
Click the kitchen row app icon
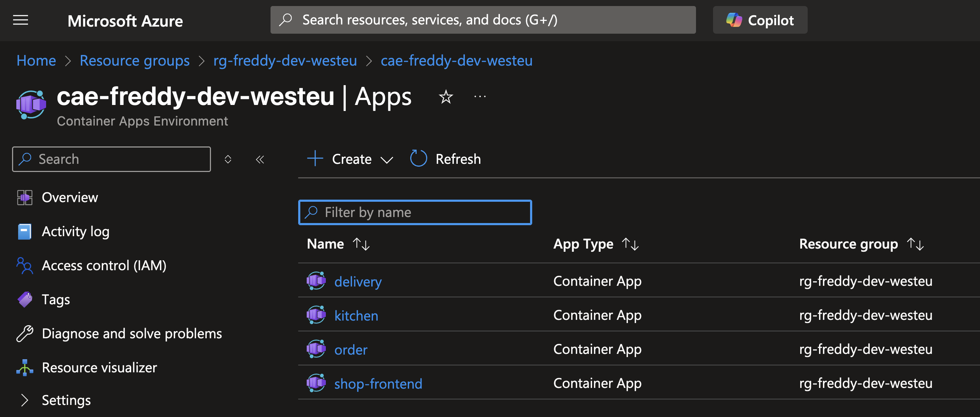coord(316,315)
